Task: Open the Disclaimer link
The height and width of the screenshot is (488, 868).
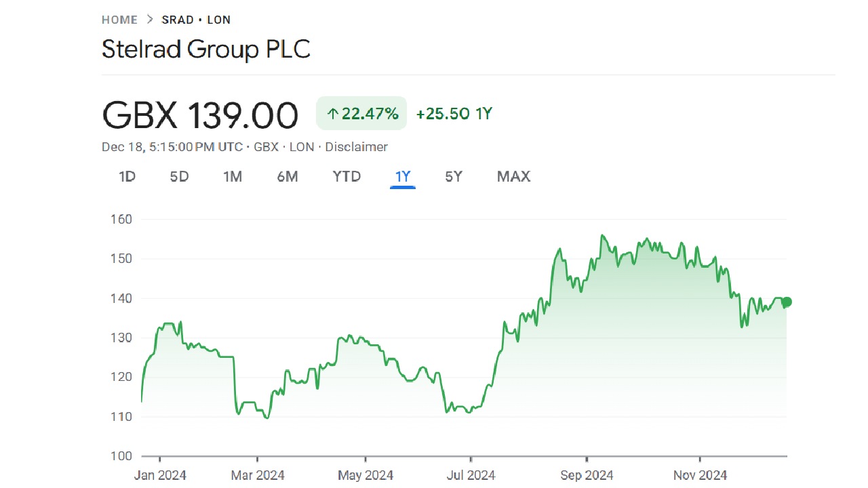Action: (x=357, y=147)
